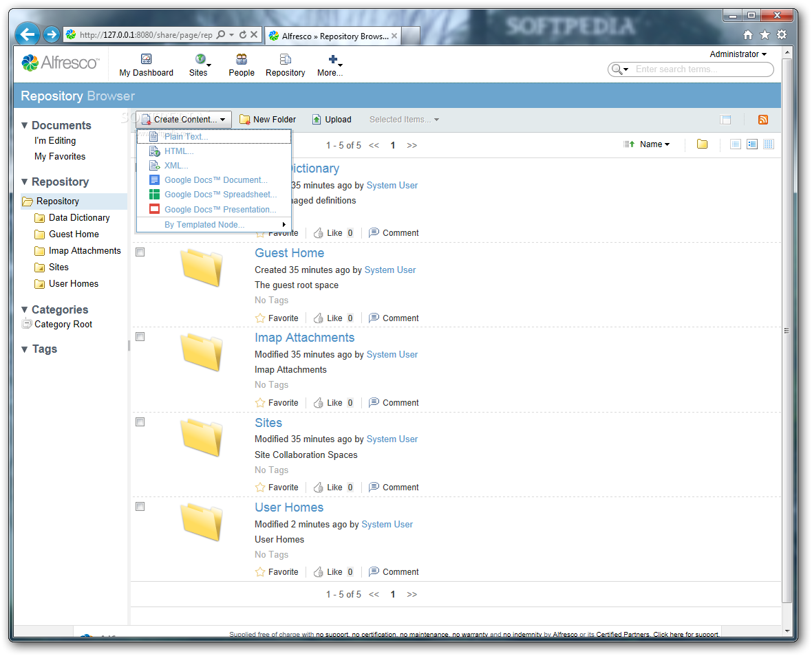Click the sort ascending arrow icon
The height and width of the screenshot is (656, 812).
[x=629, y=144]
